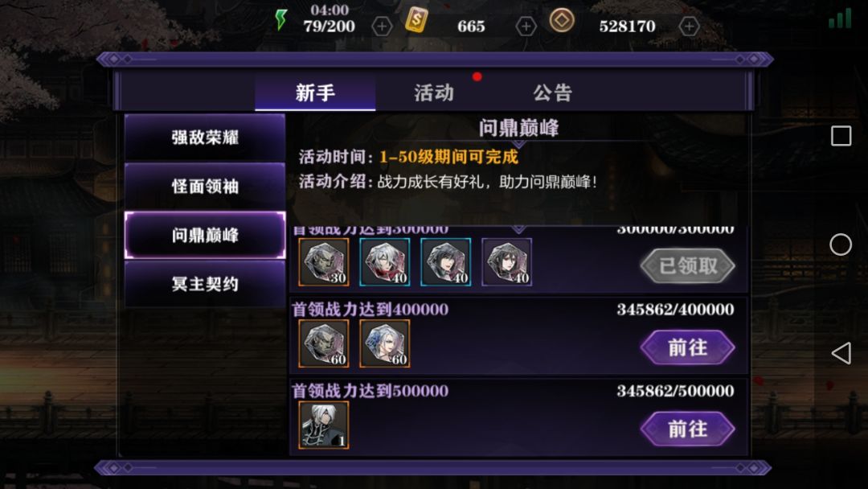Tap the golden S ticket icon
This screenshot has width=868, height=489.
416,20
